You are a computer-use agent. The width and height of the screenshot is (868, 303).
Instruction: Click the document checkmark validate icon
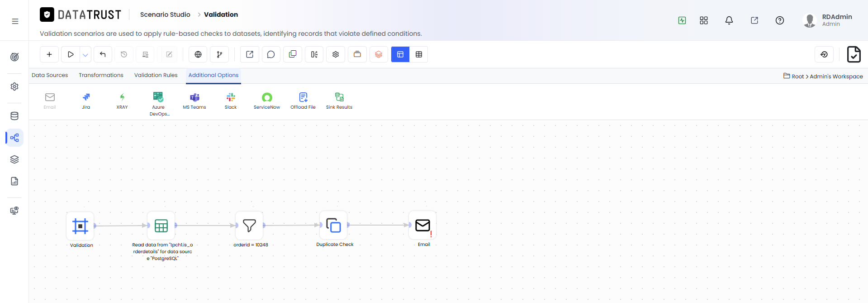(x=854, y=54)
